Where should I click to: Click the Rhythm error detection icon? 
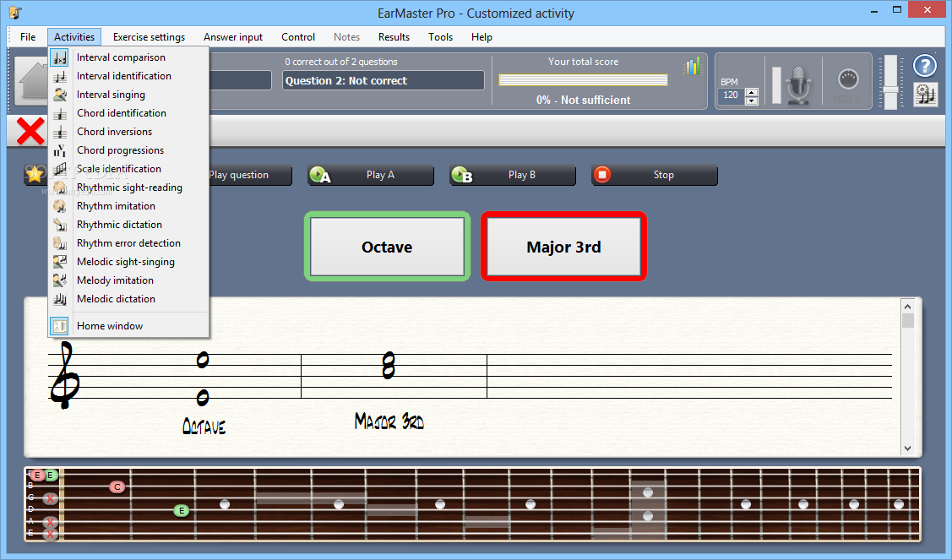[59, 243]
